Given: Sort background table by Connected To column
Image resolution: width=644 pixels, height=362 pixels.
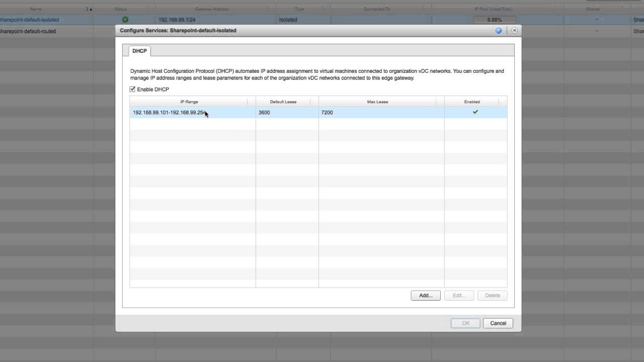Looking at the screenshot, I should [x=377, y=9].
